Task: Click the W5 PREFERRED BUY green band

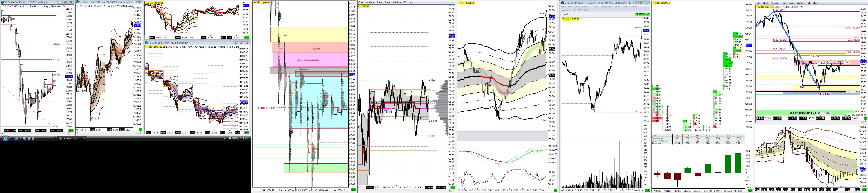Action: point(808,113)
